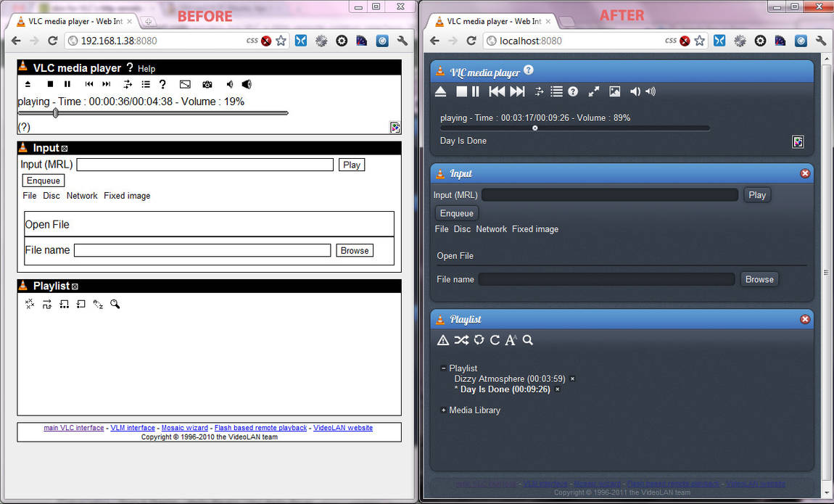This screenshot has width=834, height=504.
Task: Select the Network tab in BEFORE window
Action: (x=82, y=196)
